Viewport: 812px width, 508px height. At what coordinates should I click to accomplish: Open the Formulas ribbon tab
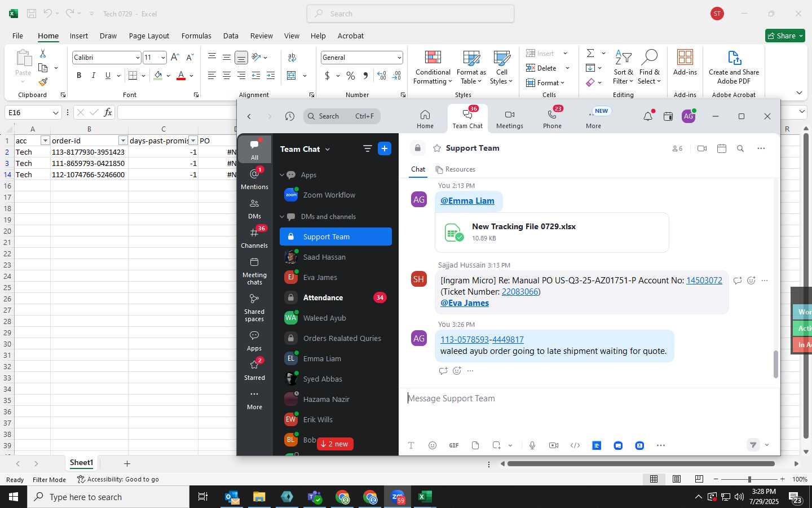(196, 36)
